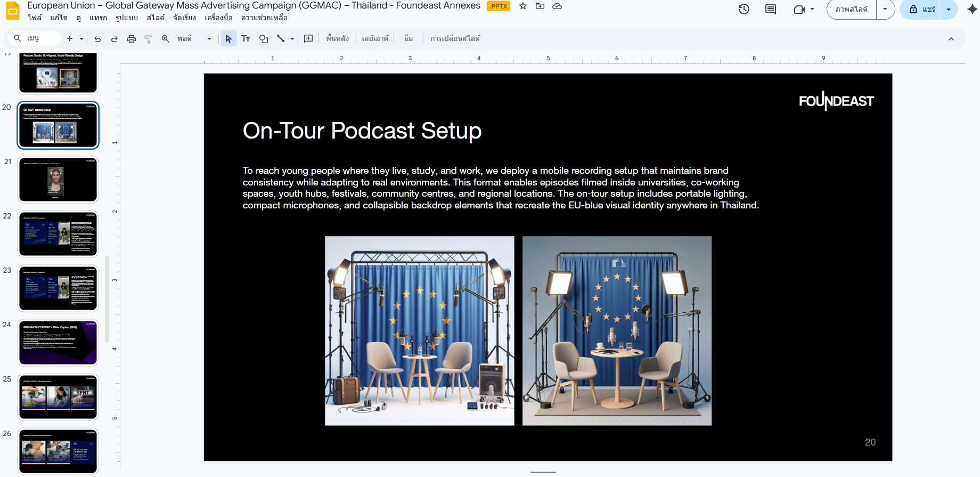
Task: Click slide number 20 on canvas
Action: [x=870, y=442]
